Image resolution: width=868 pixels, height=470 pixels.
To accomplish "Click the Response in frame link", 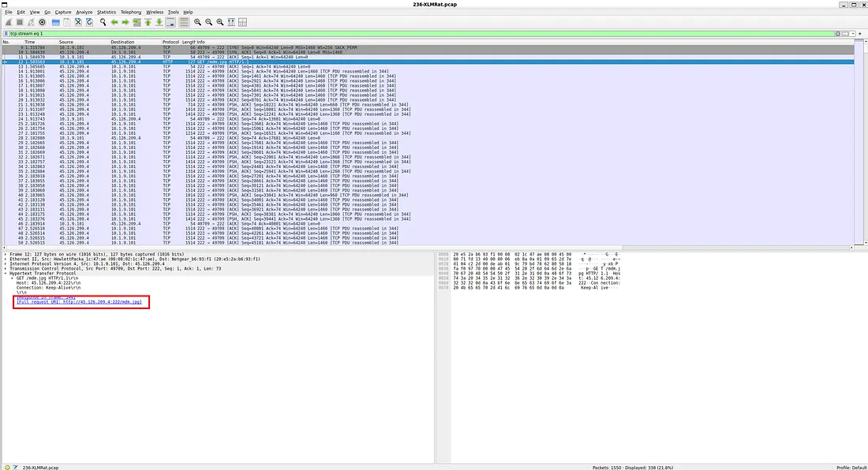I will click(x=47, y=297).
